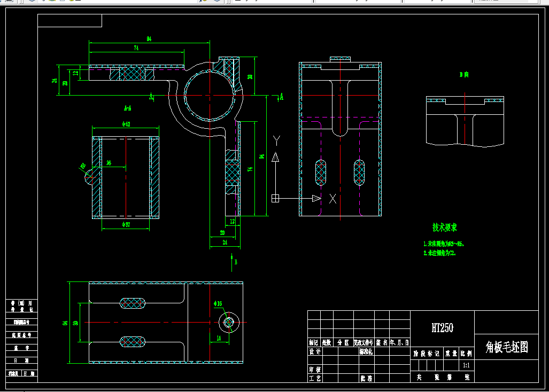549x392 pixels.
Task: Click the UCS origin square icon
Action: (x=275, y=198)
